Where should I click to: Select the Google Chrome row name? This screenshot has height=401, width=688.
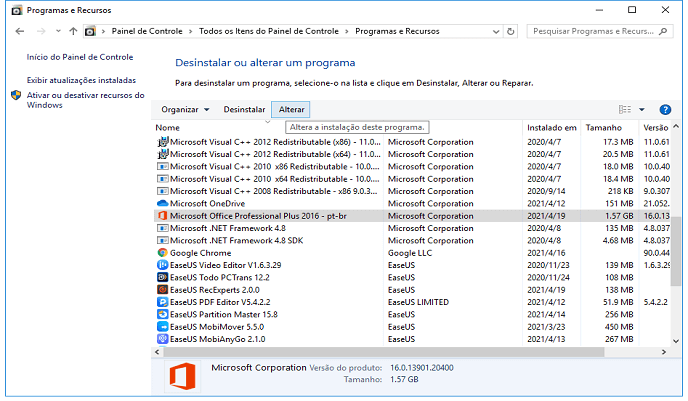(201, 253)
